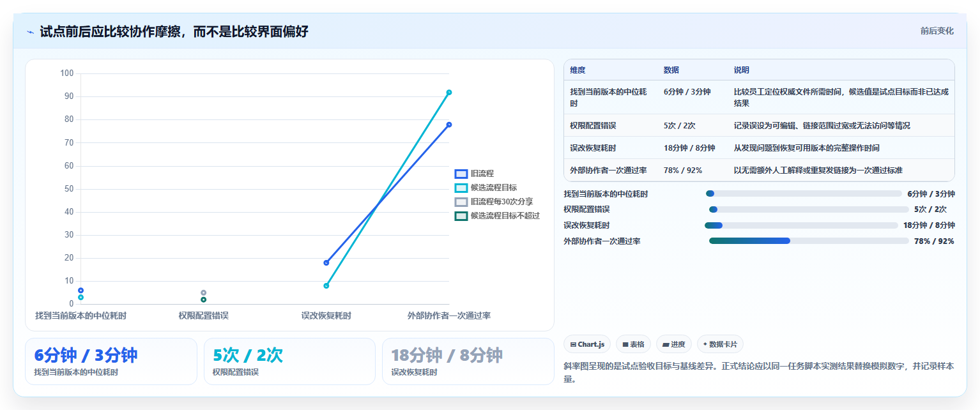This screenshot has height=410, width=980.
Task: Click the blue point at 6 on first category
Action: coord(81,291)
